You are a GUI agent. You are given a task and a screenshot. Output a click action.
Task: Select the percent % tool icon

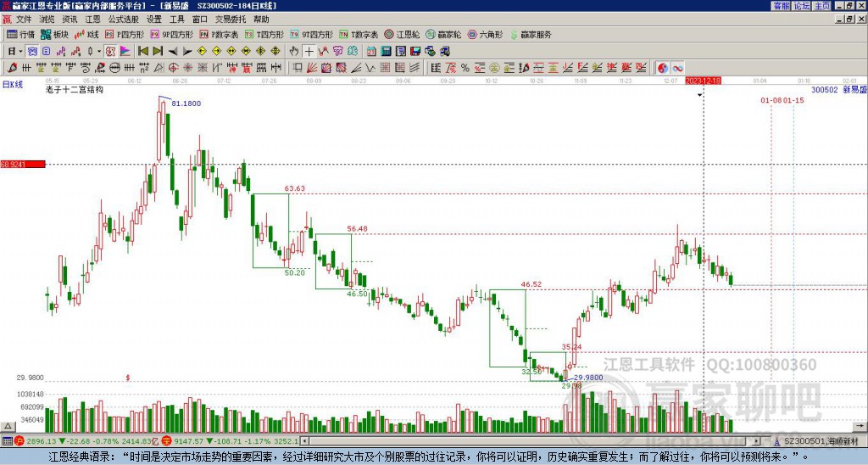click(x=465, y=68)
